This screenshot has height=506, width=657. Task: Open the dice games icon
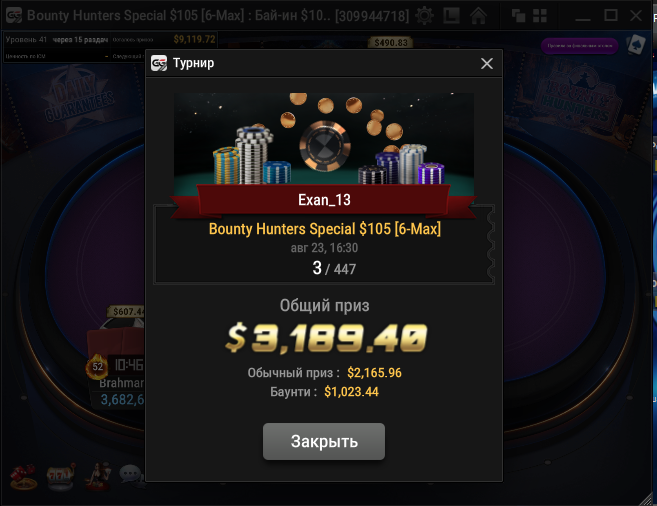[x=23, y=477]
